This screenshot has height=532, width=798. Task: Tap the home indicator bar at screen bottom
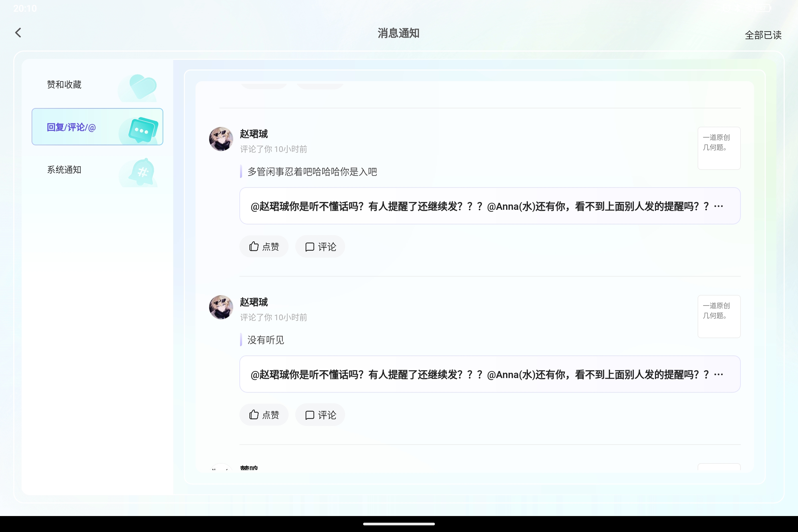[x=399, y=523]
